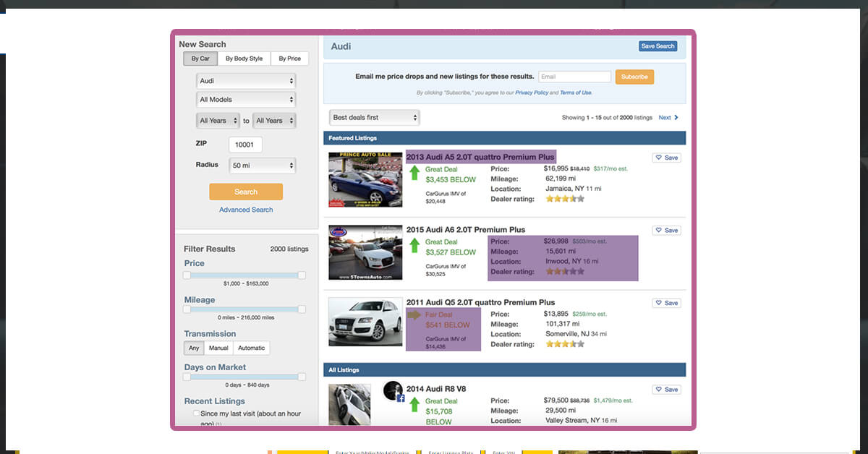Image resolution: width=868 pixels, height=454 pixels.
Task: Select Any transmission option
Action: pyautogui.click(x=194, y=348)
